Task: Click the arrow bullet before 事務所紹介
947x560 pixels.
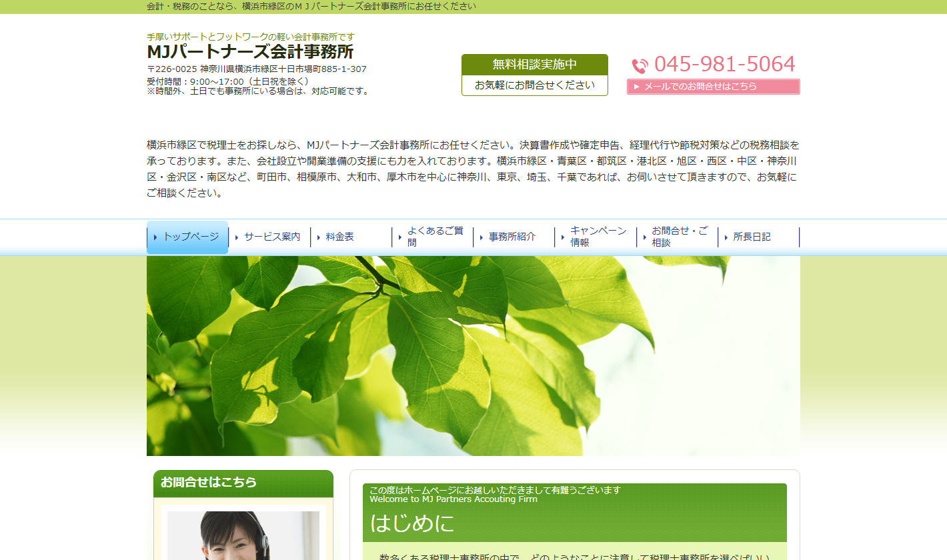Action: [x=481, y=237]
